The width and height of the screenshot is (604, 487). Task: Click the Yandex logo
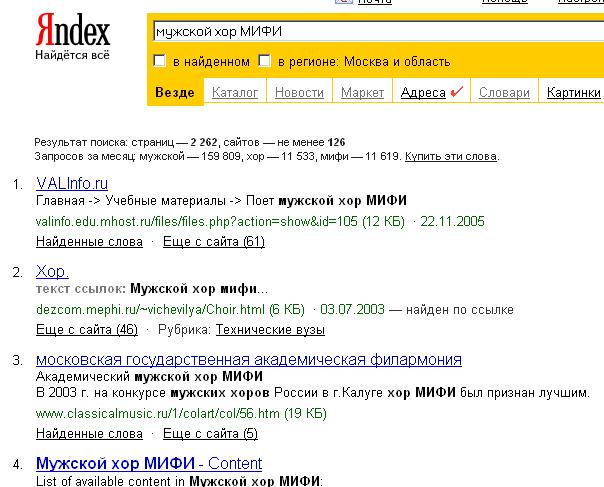pos(73,30)
